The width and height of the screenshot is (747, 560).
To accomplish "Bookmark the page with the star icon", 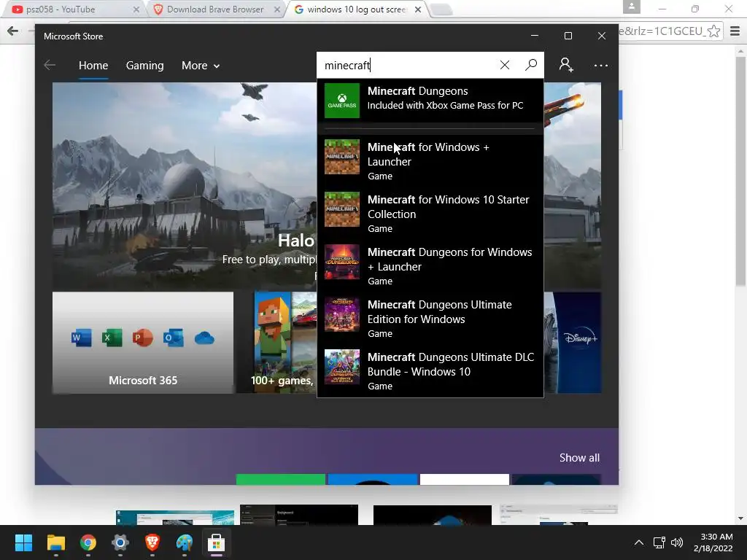I will (713, 31).
